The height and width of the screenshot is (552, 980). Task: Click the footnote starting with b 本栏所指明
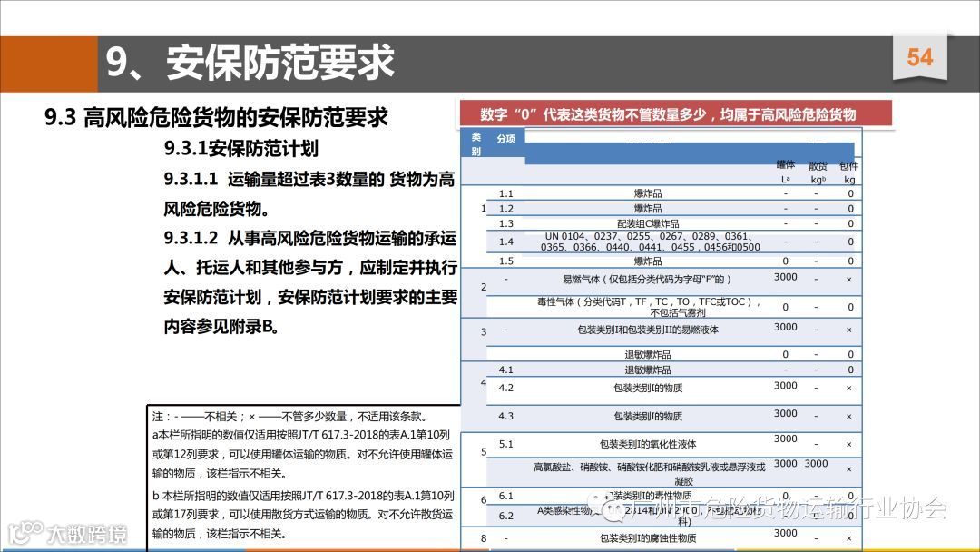tap(303, 515)
